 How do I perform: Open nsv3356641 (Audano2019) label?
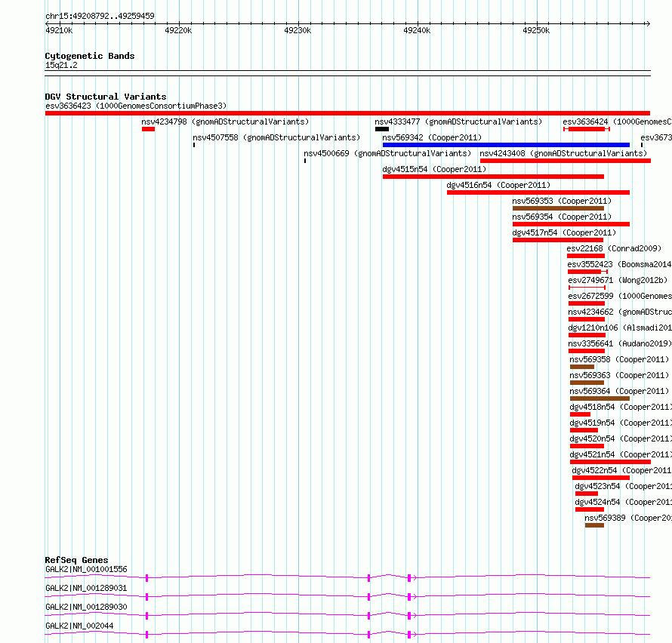pos(620,343)
